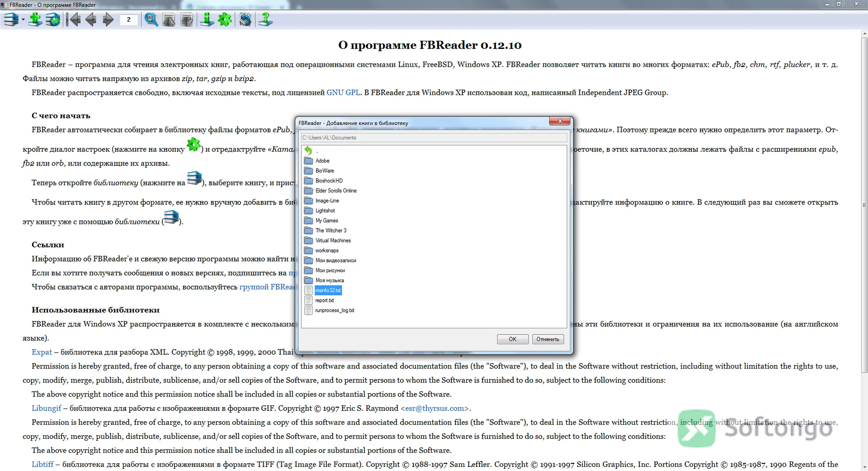Viewport: 868px width, 471px height.
Task: Click the Find next page icon
Action: (186, 19)
